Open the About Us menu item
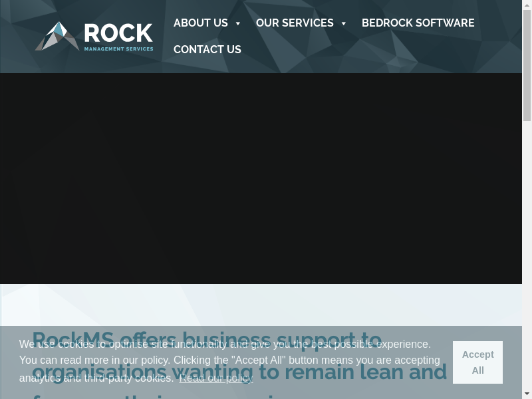Viewport: 532px width, 399px height. point(200,23)
